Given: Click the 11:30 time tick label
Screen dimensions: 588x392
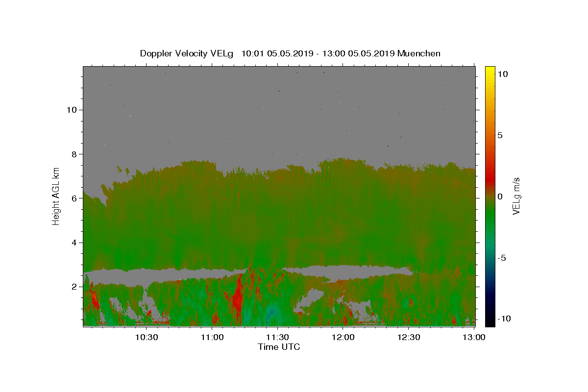Looking at the screenshot, I should [x=278, y=338].
